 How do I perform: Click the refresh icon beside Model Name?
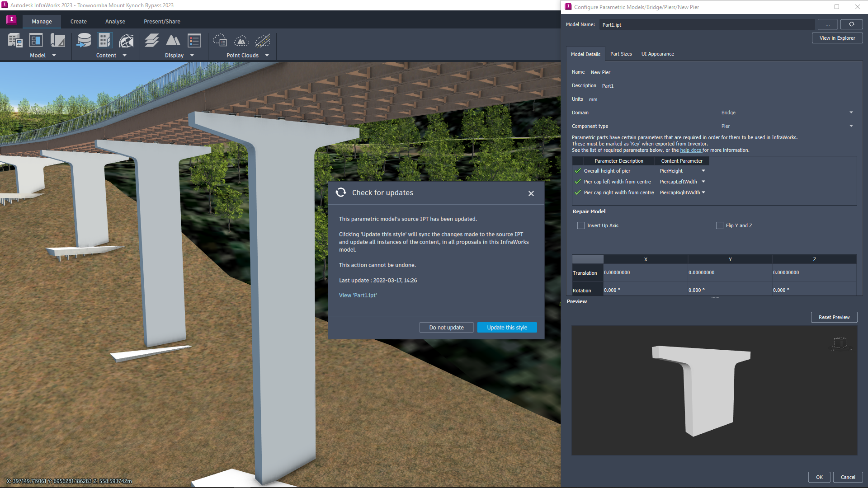pyautogui.click(x=851, y=24)
